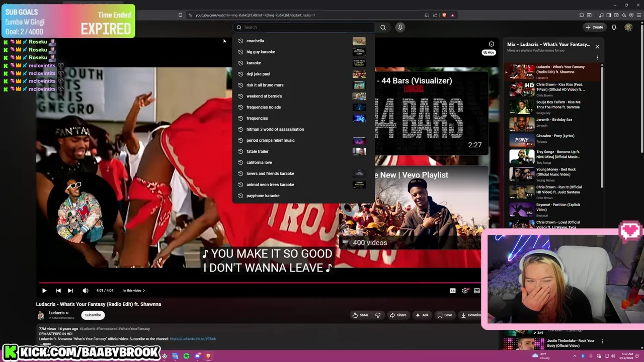644x362 pixels.
Task: Click the Subscribe button
Action: click(x=93, y=315)
